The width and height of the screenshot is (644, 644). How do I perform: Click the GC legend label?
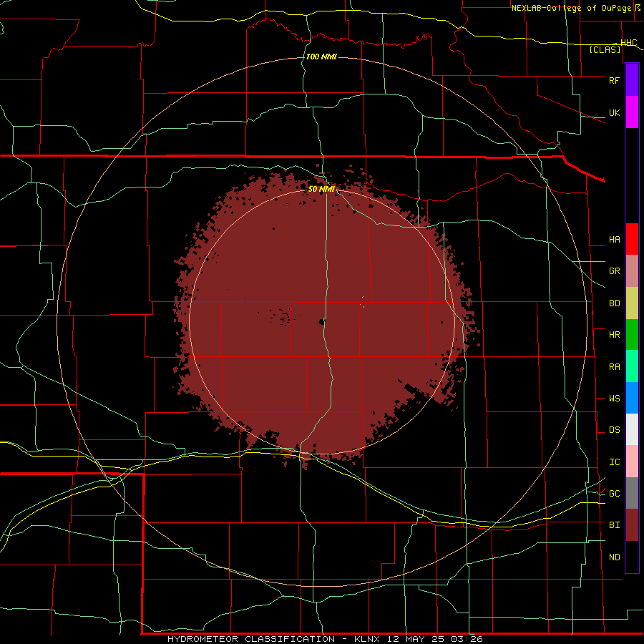pyautogui.click(x=614, y=494)
